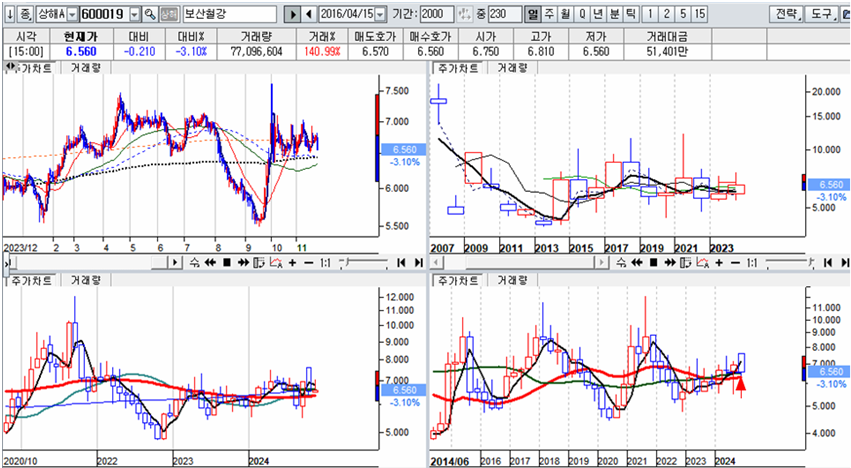Open the 거래량 tab in top-left chart

pos(85,69)
